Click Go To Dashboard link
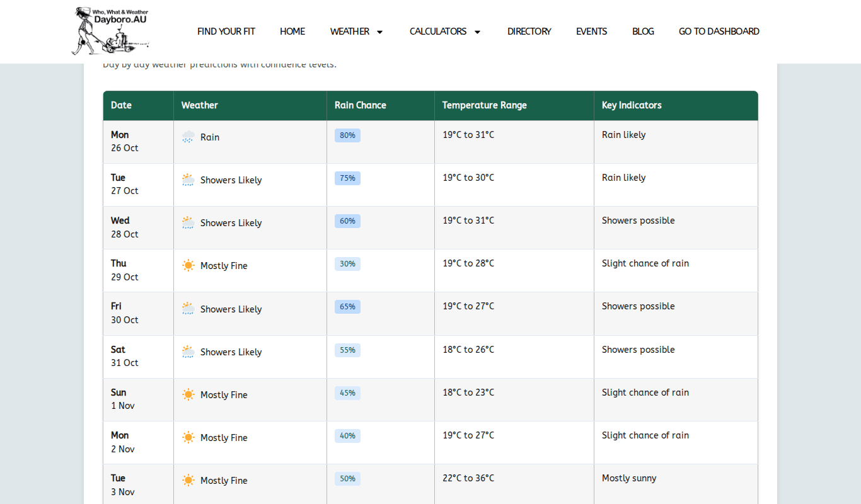Image resolution: width=861 pixels, height=504 pixels. coord(719,31)
